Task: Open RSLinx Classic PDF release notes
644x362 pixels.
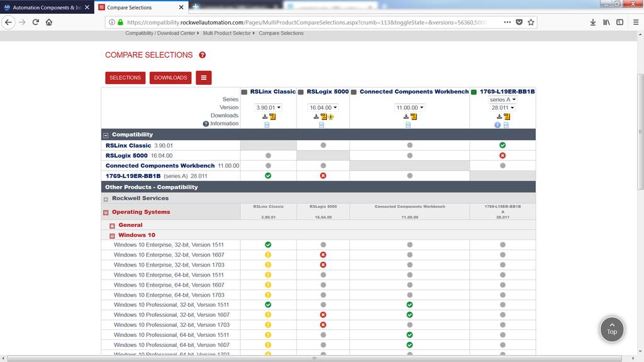Action: pyautogui.click(x=272, y=116)
